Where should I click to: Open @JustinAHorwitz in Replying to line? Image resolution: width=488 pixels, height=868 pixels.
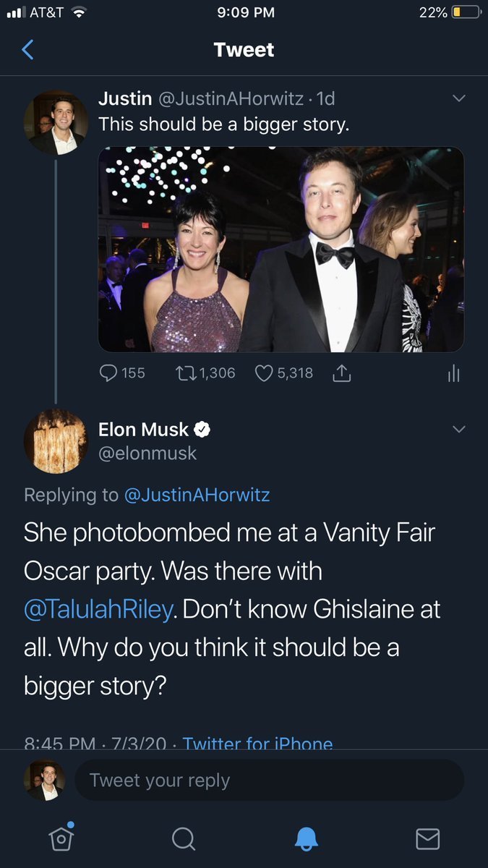coord(197,495)
